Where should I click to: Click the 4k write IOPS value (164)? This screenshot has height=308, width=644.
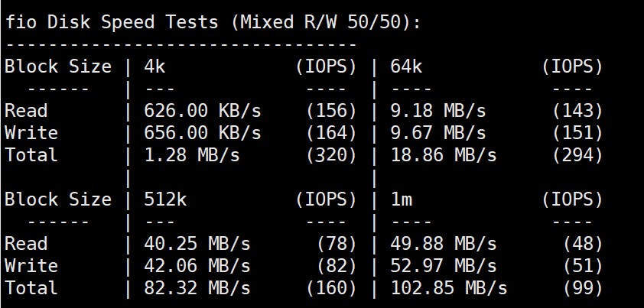[331, 133]
